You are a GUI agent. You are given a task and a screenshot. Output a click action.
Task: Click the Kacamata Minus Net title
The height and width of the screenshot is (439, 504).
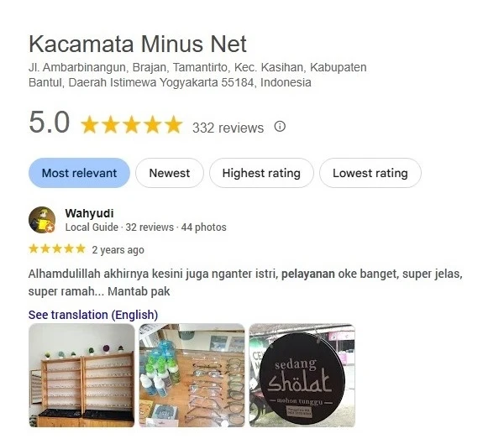pyautogui.click(x=138, y=44)
